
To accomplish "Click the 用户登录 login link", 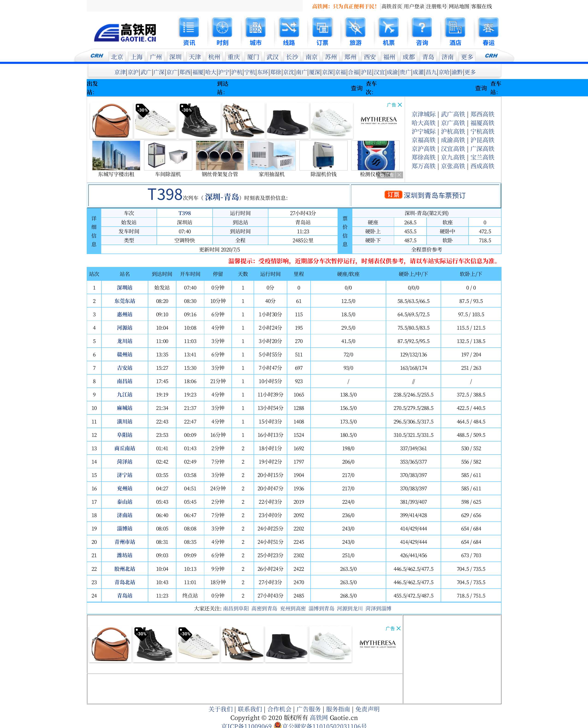I will (414, 6).
